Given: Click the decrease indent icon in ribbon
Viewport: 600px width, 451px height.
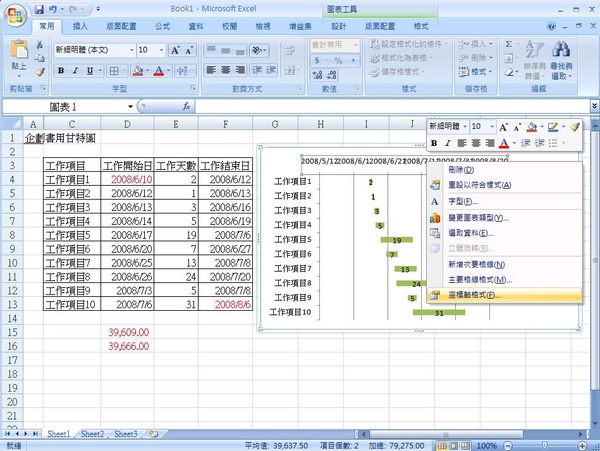Looking at the screenshot, I should pos(257,70).
